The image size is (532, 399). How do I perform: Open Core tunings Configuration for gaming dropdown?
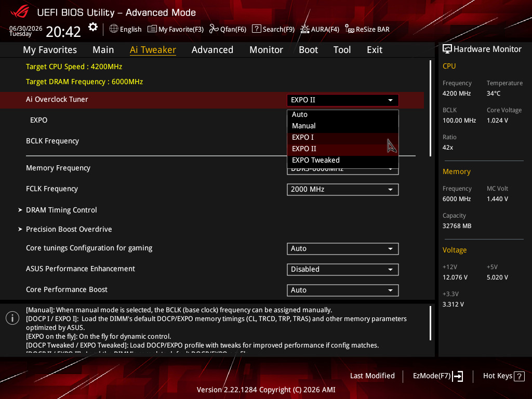pyautogui.click(x=343, y=249)
